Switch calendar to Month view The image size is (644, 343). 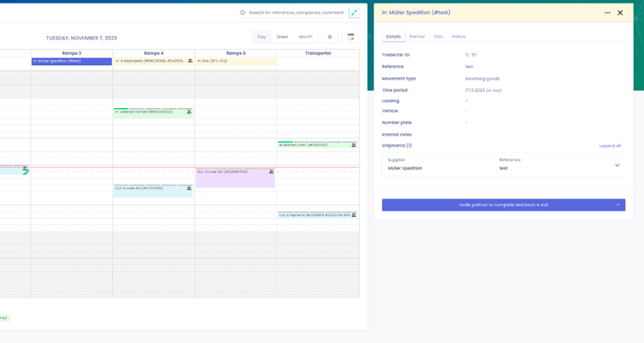click(305, 37)
